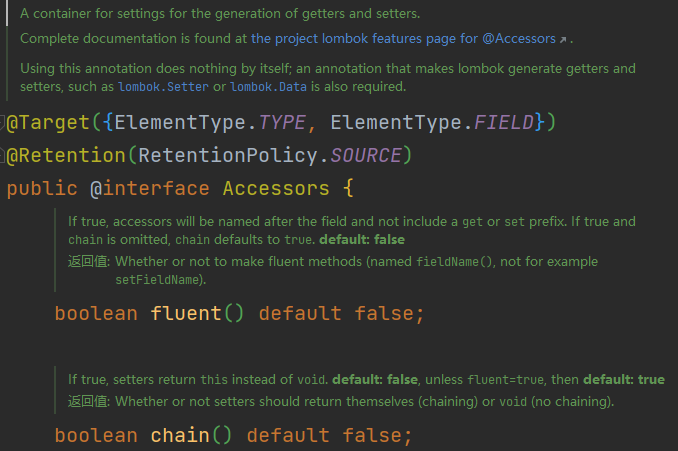
Task: Click the public keyword
Action: [x=42, y=189]
